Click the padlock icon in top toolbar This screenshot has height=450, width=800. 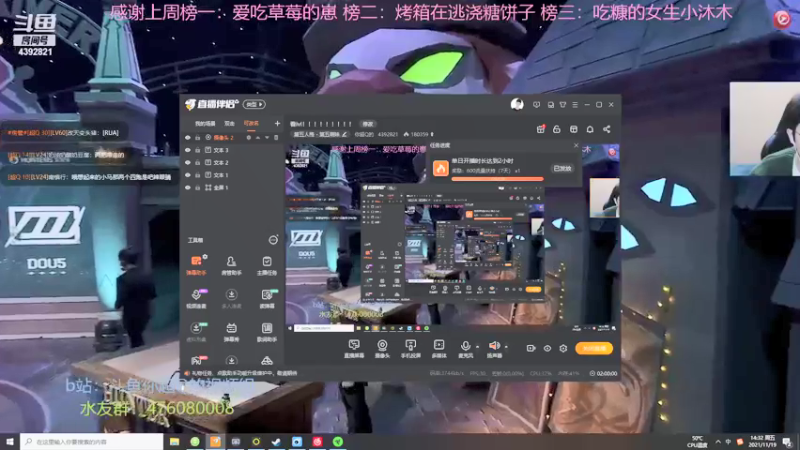pos(557,129)
